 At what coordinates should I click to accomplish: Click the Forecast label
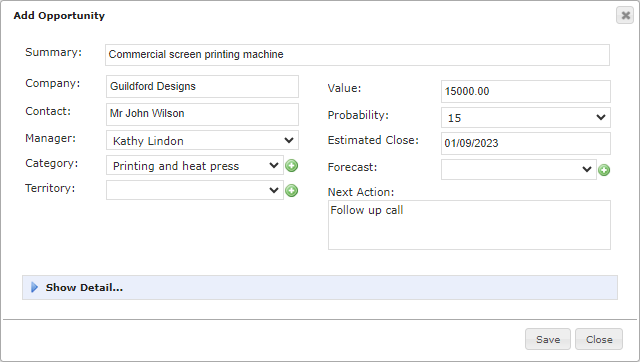pyautogui.click(x=352, y=167)
